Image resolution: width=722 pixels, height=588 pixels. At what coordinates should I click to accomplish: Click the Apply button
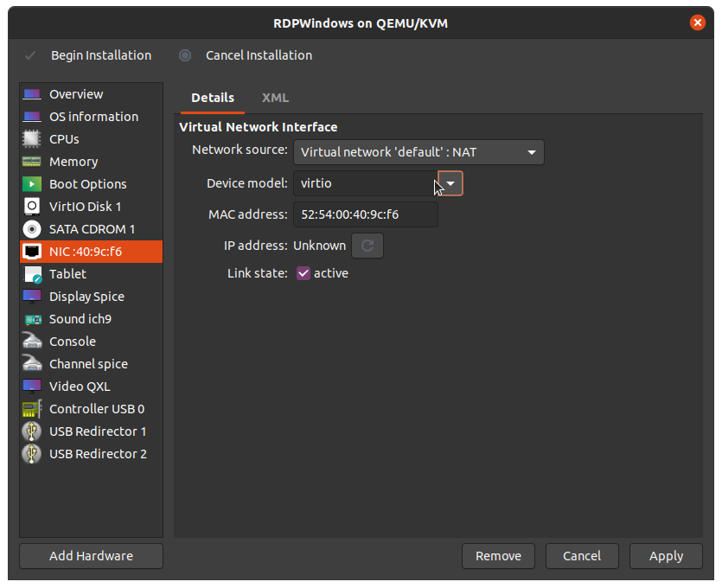[666, 556]
